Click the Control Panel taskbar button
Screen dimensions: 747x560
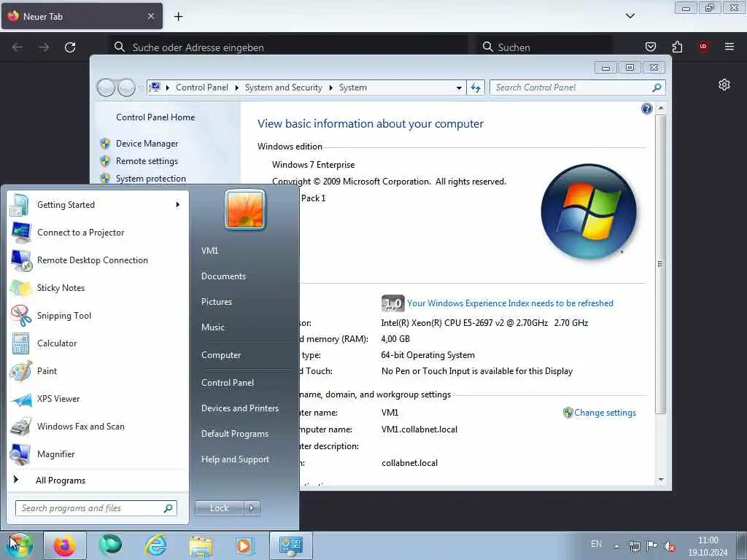pos(291,545)
